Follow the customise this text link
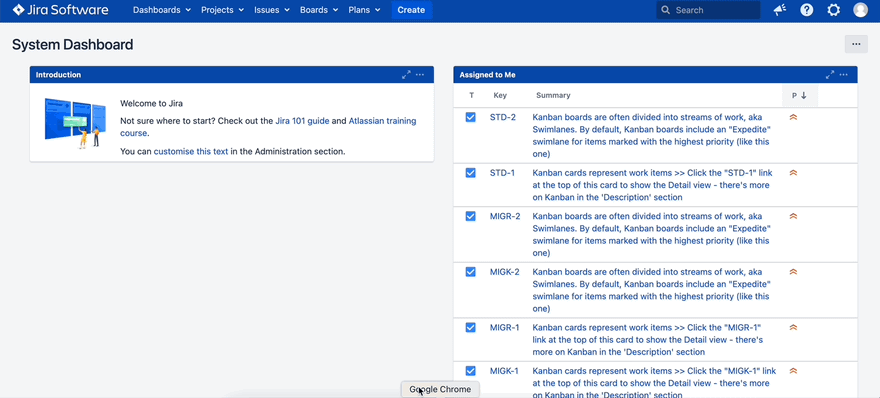 191,152
